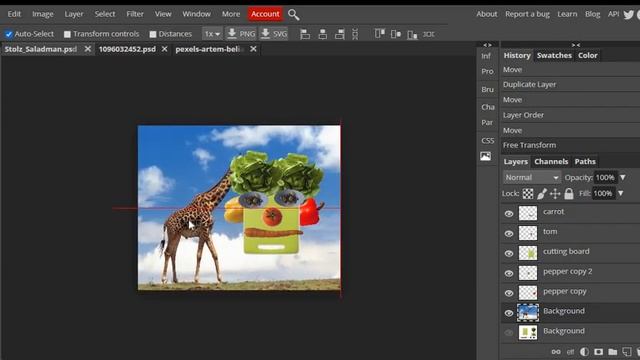Open the More menu
Viewport: 640px width, 360px height.
[231, 14]
